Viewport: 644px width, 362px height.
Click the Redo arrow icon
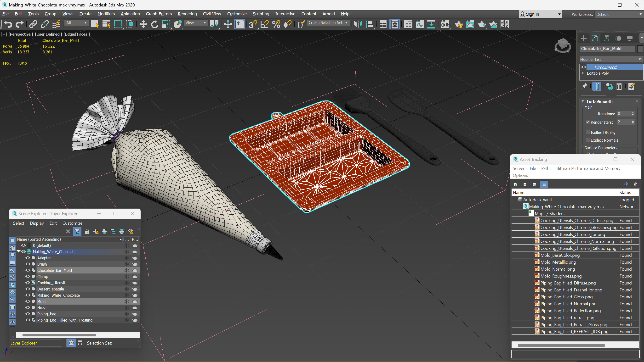[19, 24]
